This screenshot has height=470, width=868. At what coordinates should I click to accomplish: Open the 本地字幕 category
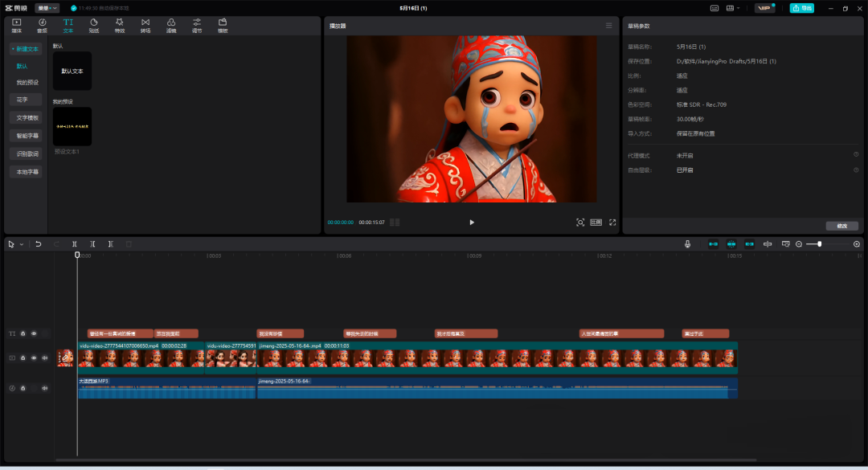click(x=26, y=172)
